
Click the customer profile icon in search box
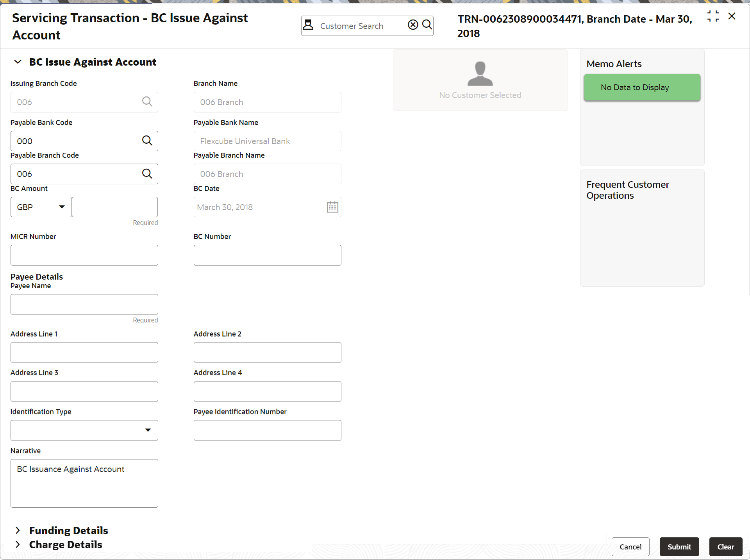coord(308,25)
